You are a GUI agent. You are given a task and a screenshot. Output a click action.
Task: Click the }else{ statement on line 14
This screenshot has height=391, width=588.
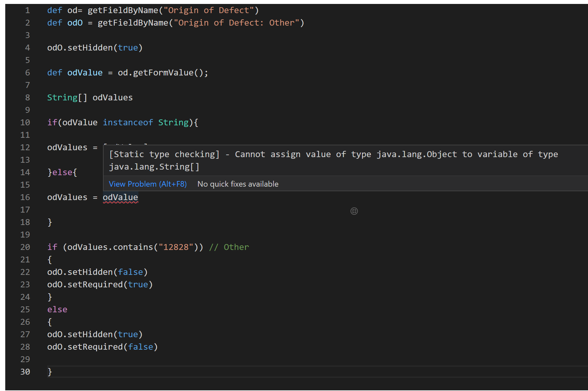[x=62, y=173]
